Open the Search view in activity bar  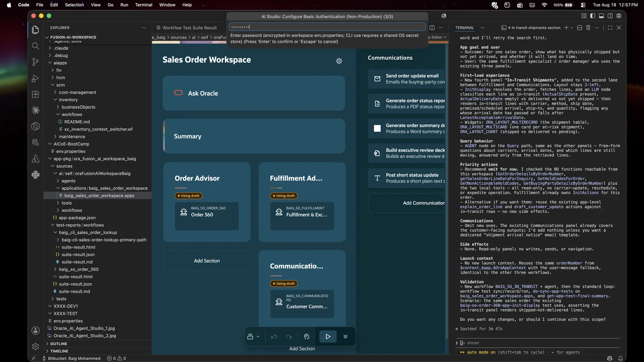[x=35, y=46]
